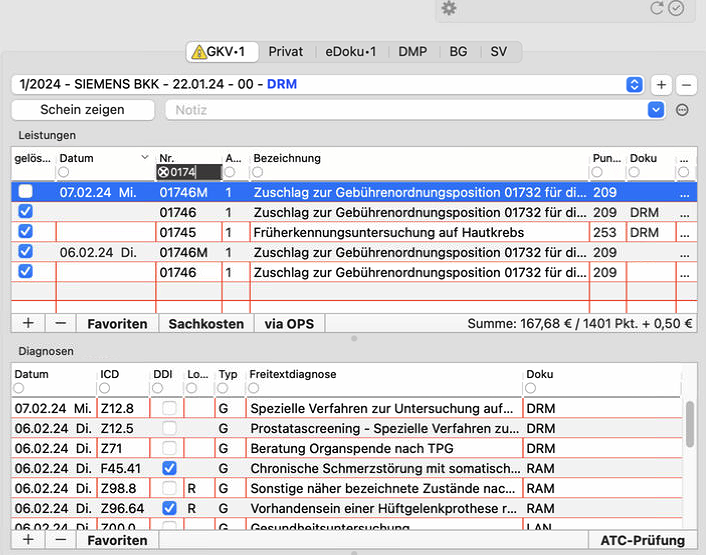
Task: Click the Nr. filter field containing 0174
Action: pos(189,172)
